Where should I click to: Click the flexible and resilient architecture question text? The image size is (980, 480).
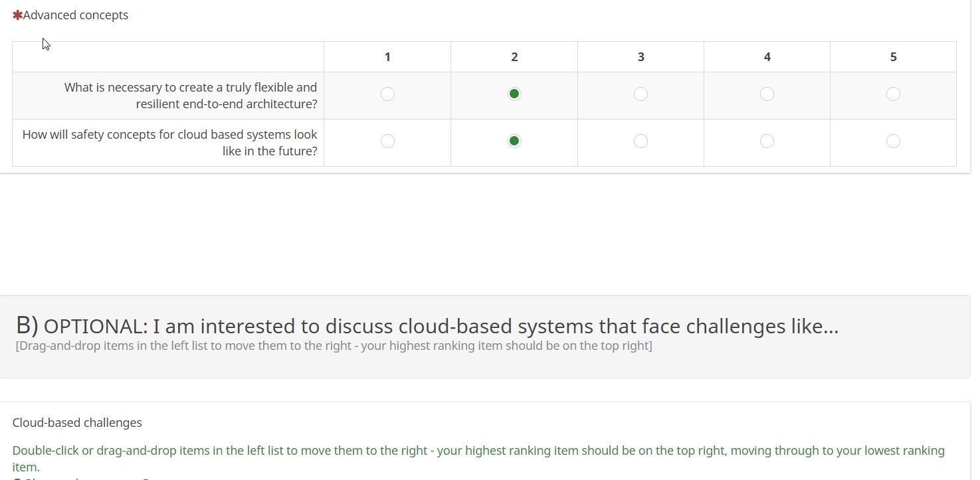tap(191, 96)
